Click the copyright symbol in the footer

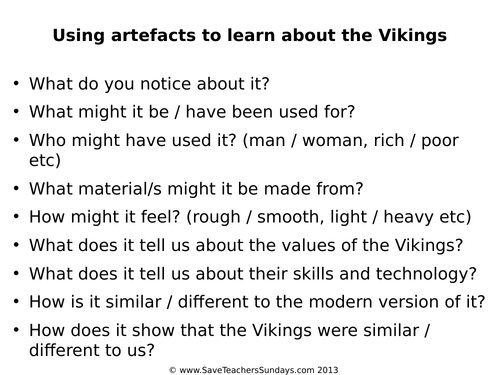click(173, 370)
